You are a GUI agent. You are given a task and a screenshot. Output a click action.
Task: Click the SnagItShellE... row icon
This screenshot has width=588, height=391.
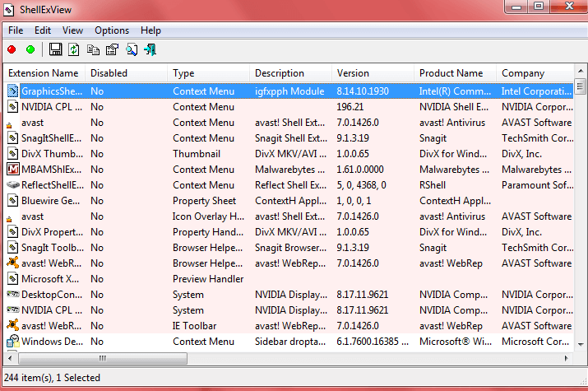(x=13, y=138)
